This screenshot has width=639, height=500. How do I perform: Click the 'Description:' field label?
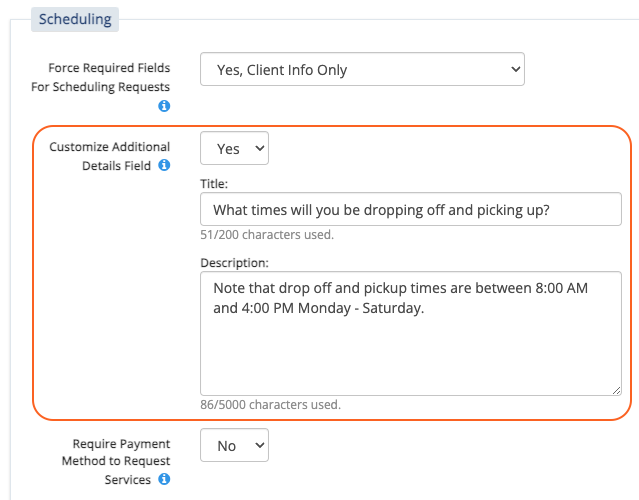point(234,263)
